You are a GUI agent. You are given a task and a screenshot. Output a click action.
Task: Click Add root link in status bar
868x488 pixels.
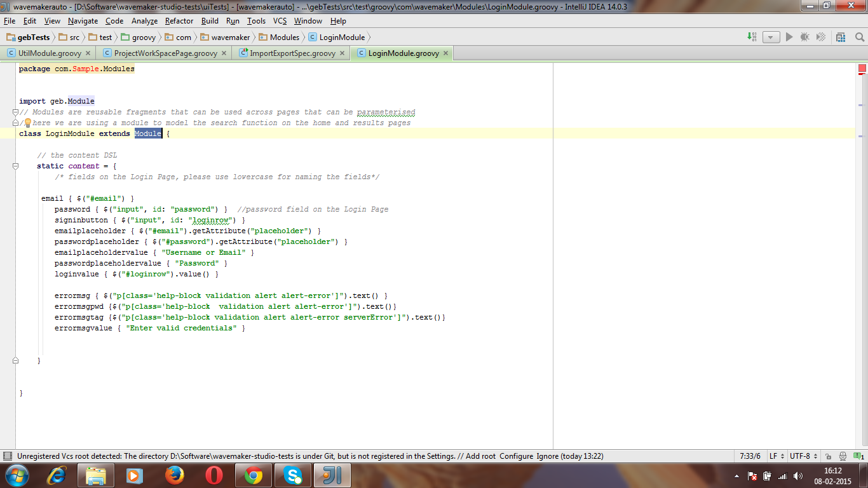(481, 456)
